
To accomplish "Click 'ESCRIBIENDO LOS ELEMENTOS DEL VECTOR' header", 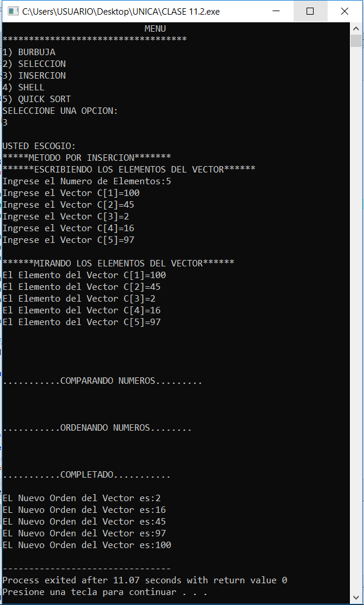I will 129,170.
